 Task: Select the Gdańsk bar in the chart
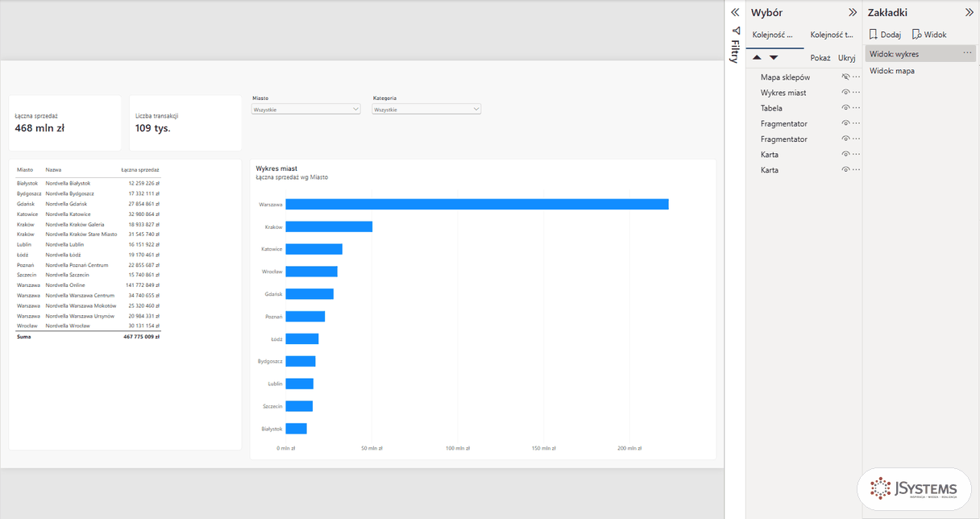[x=309, y=294]
